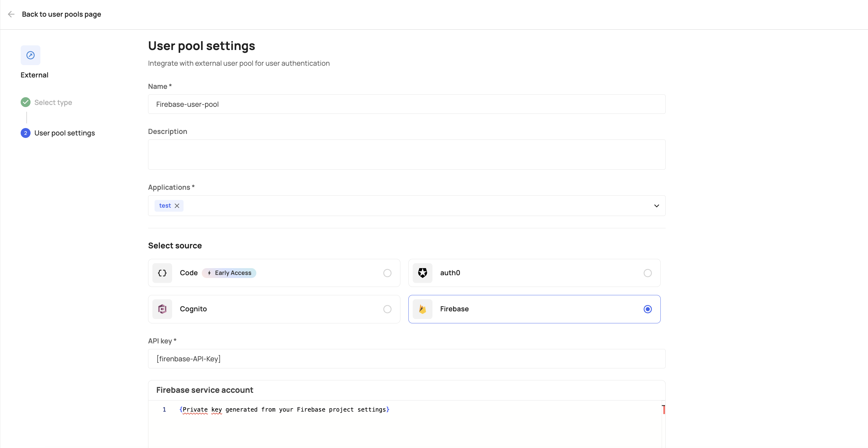Remove the test application tag

click(x=177, y=205)
